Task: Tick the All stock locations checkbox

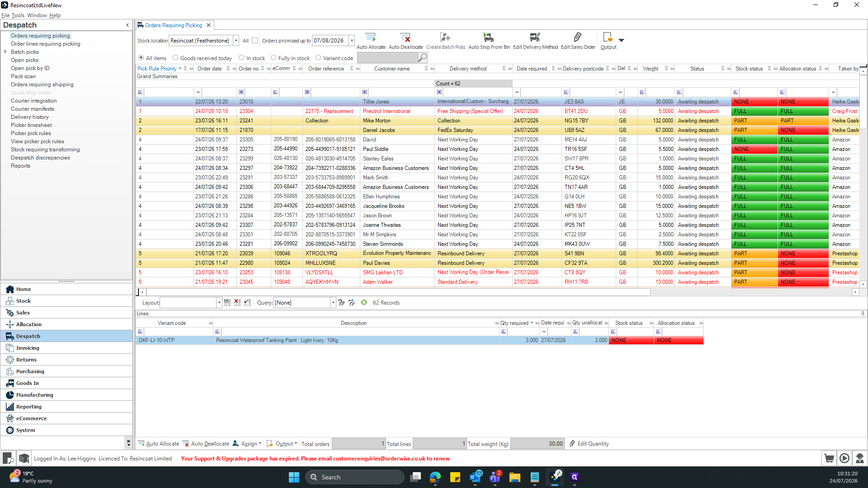Action: (x=255, y=41)
